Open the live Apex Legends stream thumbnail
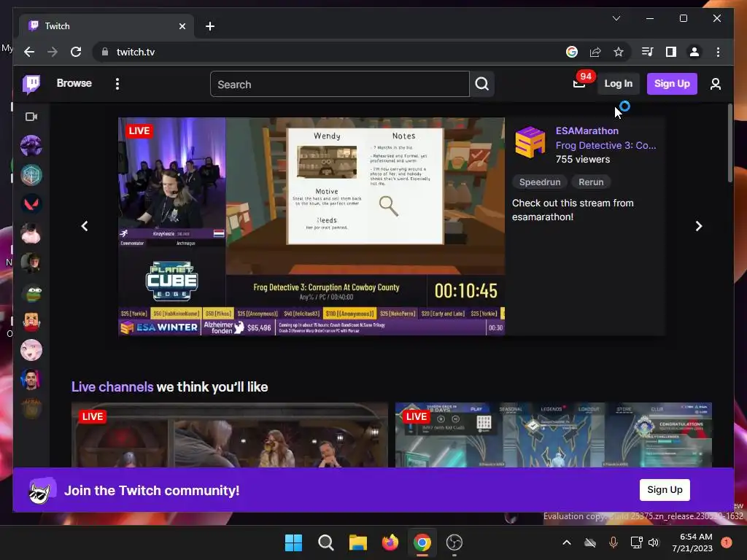This screenshot has width=747, height=560. [x=554, y=435]
